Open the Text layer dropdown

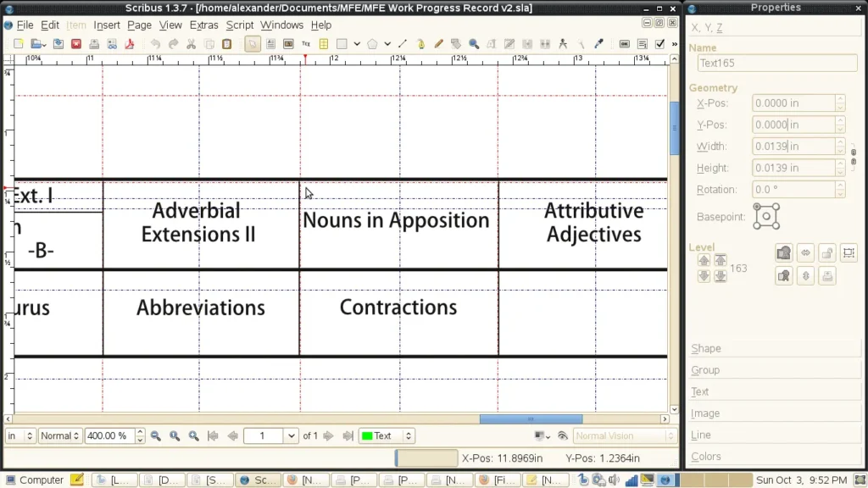[x=387, y=436]
